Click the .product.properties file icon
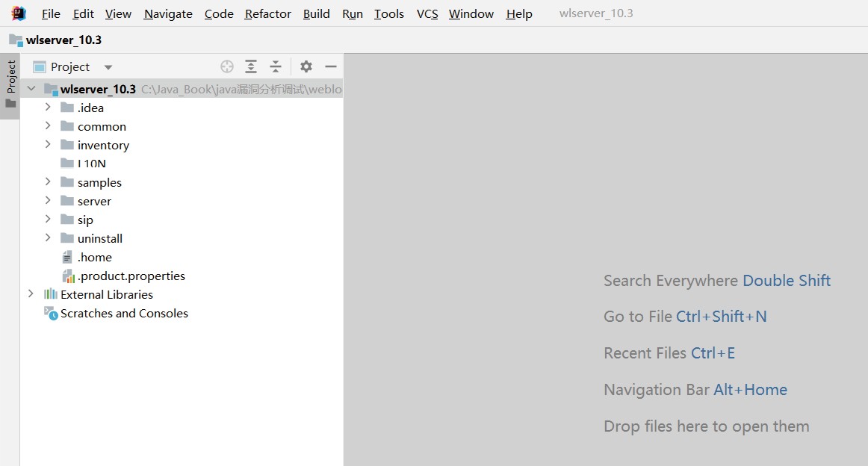Screen dimensions: 868x466 [x=68, y=276]
